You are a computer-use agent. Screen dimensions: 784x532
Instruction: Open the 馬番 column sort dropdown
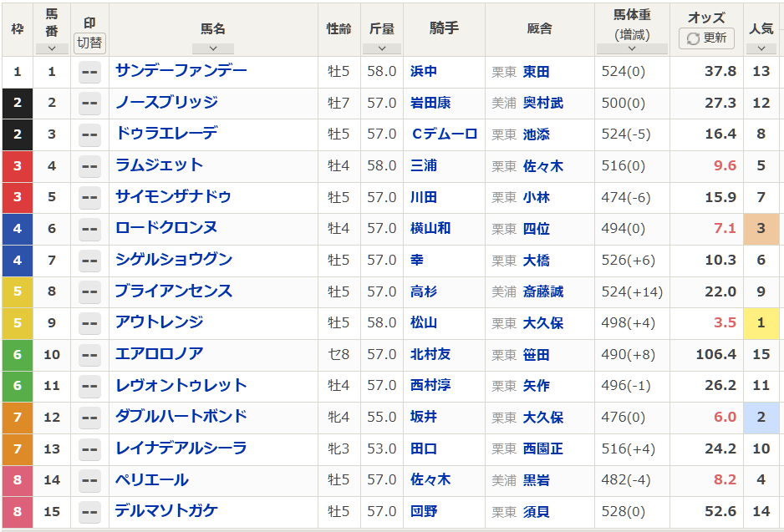coord(51,48)
